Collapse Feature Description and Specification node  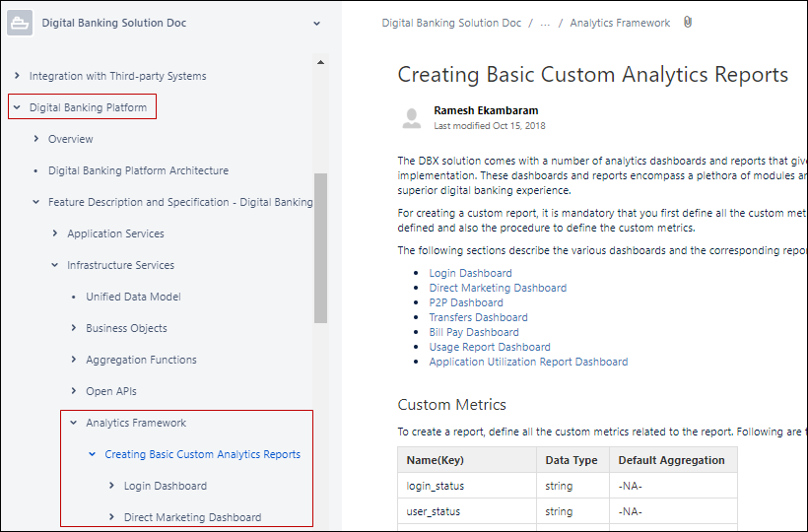pyautogui.click(x=36, y=202)
